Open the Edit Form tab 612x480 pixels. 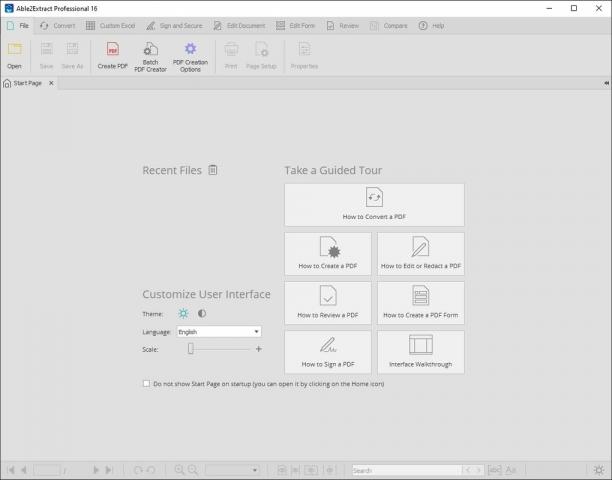[x=295, y=26]
